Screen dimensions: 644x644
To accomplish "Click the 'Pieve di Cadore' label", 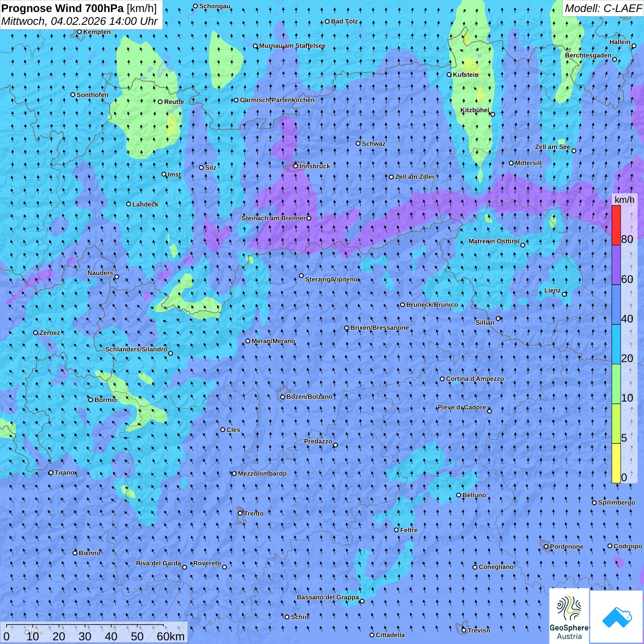I will point(462,407).
